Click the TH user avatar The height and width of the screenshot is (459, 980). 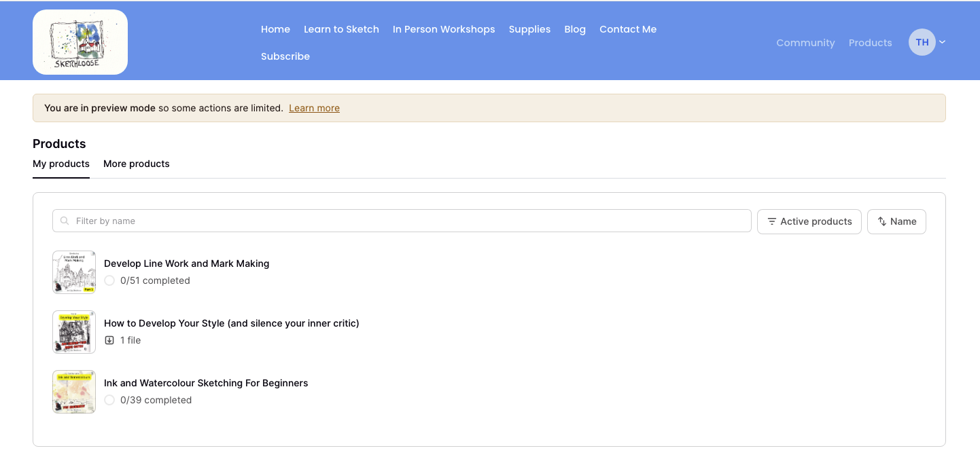tap(922, 42)
